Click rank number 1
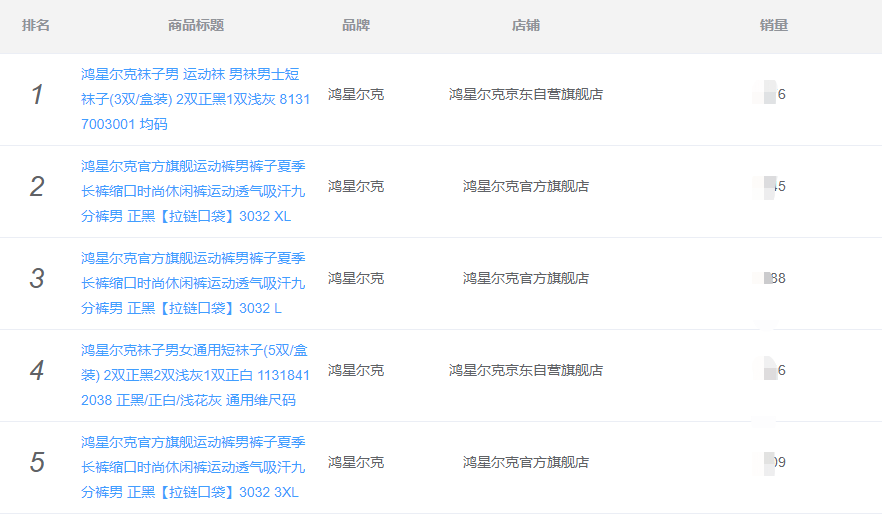 (37, 94)
